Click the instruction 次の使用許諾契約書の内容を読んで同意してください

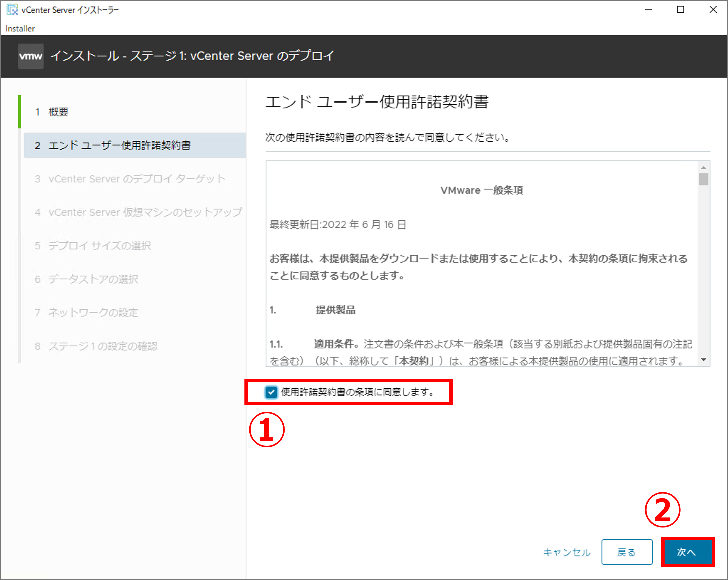tap(387, 138)
